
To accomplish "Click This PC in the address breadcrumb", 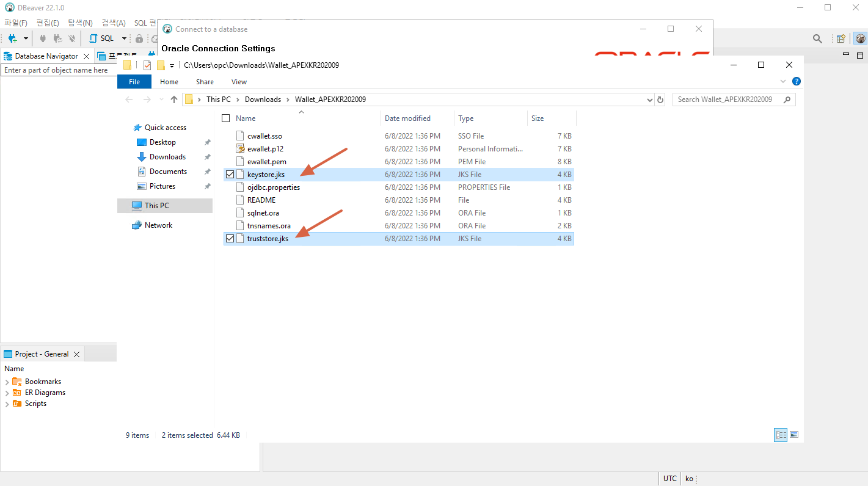I will 219,100.
